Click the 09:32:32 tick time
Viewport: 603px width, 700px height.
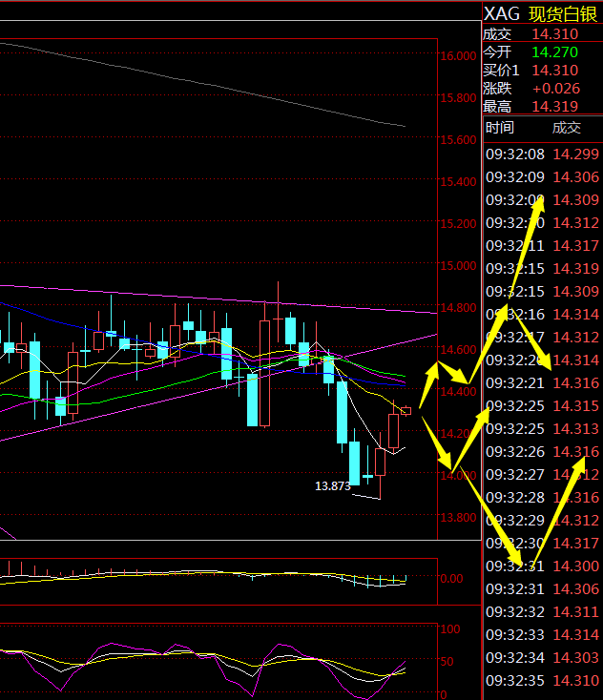click(x=515, y=612)
